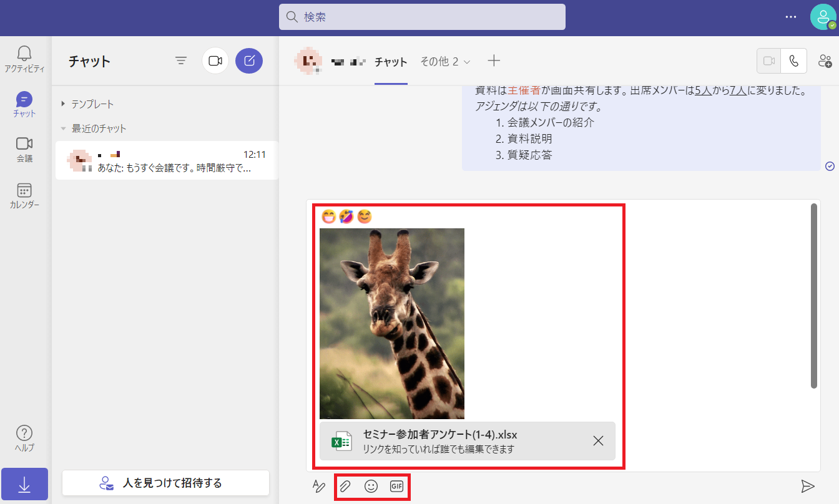
Task: Add a new tab with plus
Action: click(x=494, y=61)
